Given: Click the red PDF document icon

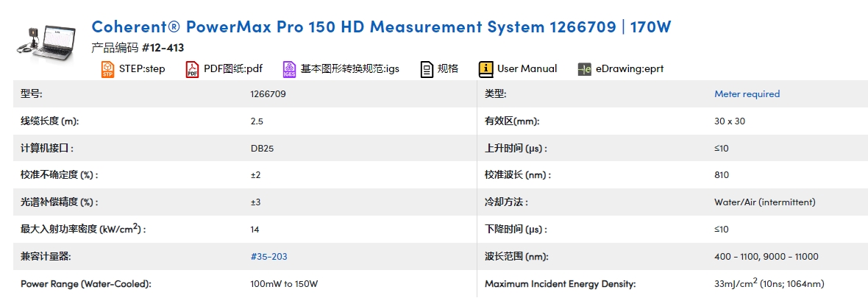Looking at the screenshot, I should 192,69.
